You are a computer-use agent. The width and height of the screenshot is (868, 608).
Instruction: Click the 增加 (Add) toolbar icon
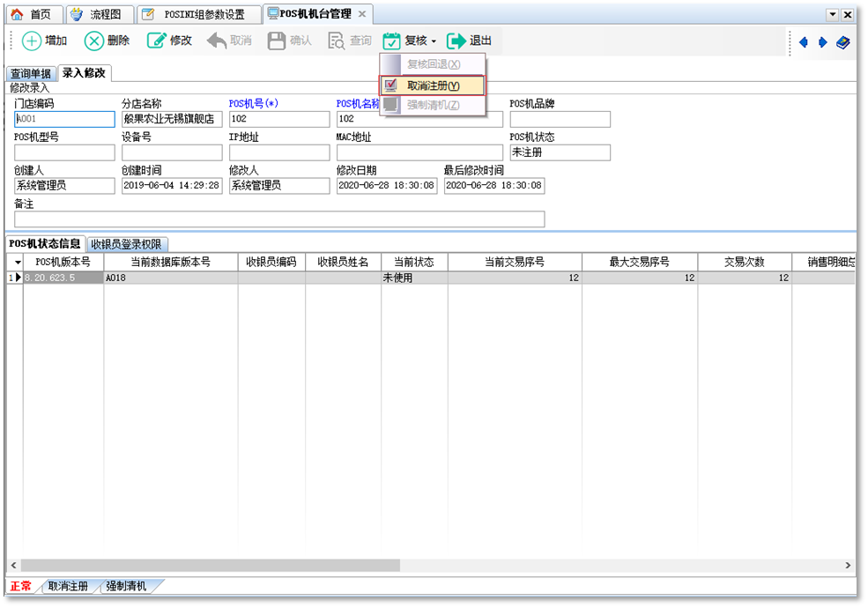32,41
